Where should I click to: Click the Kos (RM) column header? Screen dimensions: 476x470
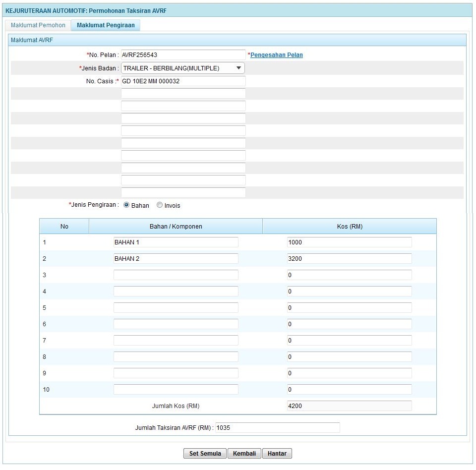[x=350, y=227]
